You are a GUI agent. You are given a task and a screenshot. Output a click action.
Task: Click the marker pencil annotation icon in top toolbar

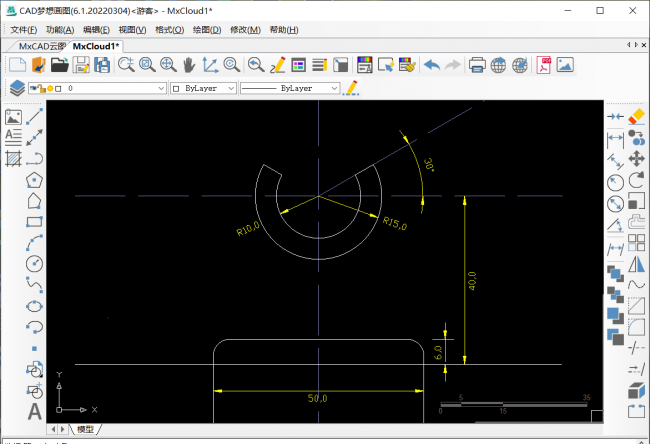coord(277,65)
